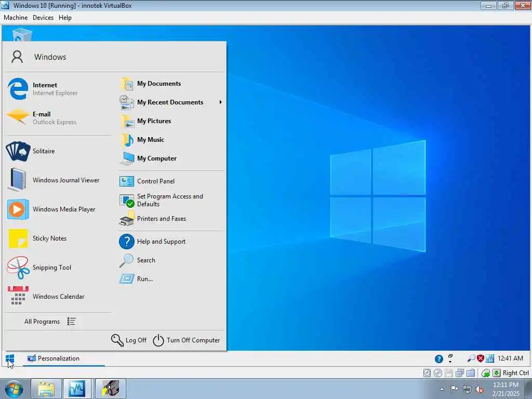This screenshot has width=532, height=399.
Task: Open Sticky Notes
Action: [x=58, y=238]
